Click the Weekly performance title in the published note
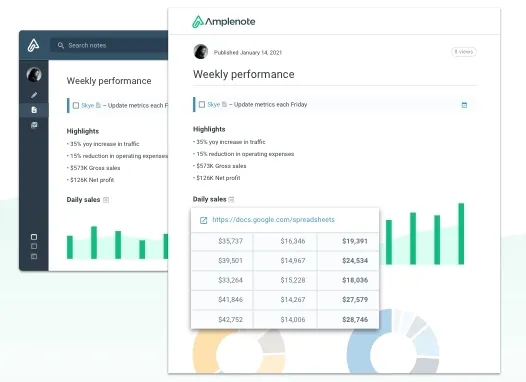This screenshot has width=526, height=382. pyautogui.click(x=244, y=74)
